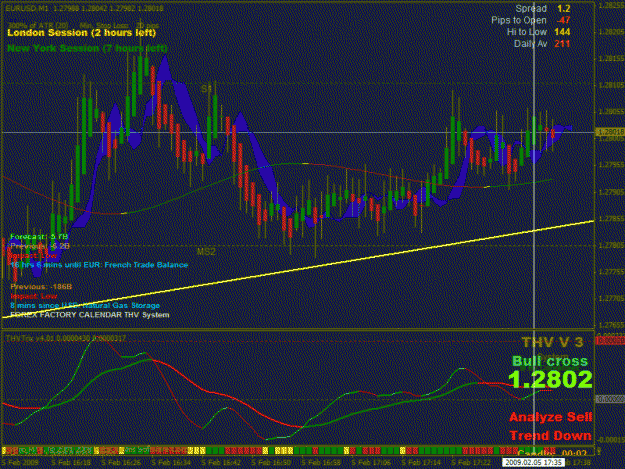Click the 1.27755 price axis label

[x=611, y=272]
